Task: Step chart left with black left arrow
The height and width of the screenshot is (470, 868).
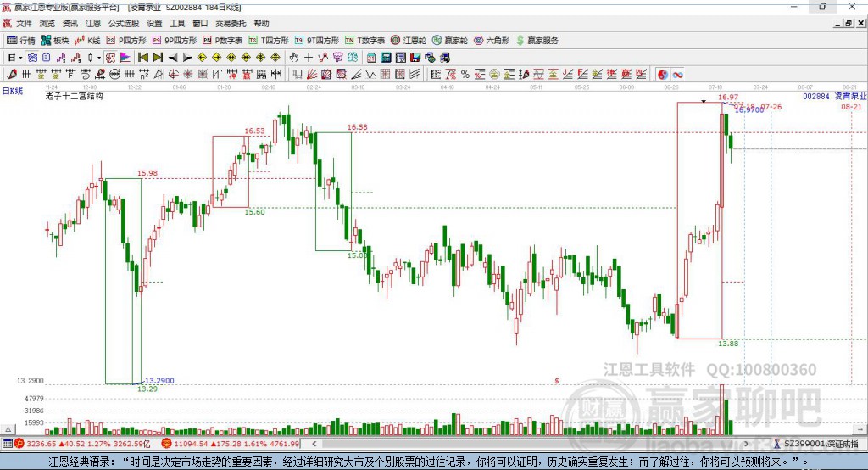Action: pos(173,58)
